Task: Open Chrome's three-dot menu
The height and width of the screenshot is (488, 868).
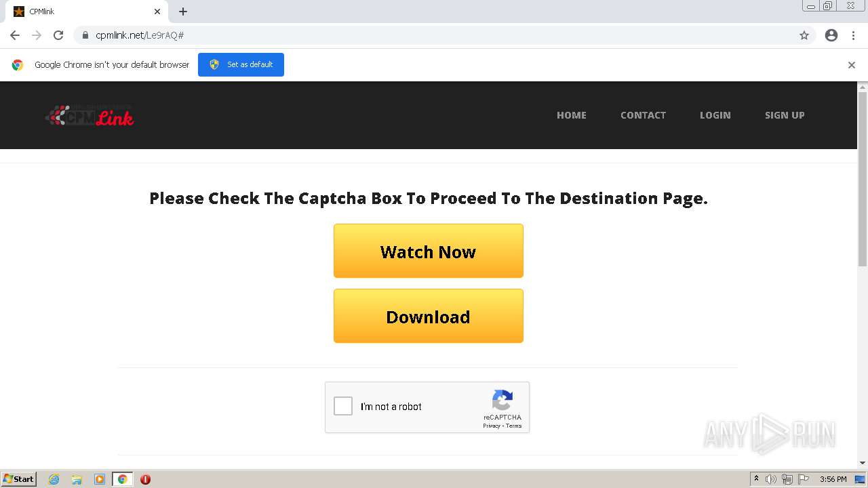Action: click(853, 35)
